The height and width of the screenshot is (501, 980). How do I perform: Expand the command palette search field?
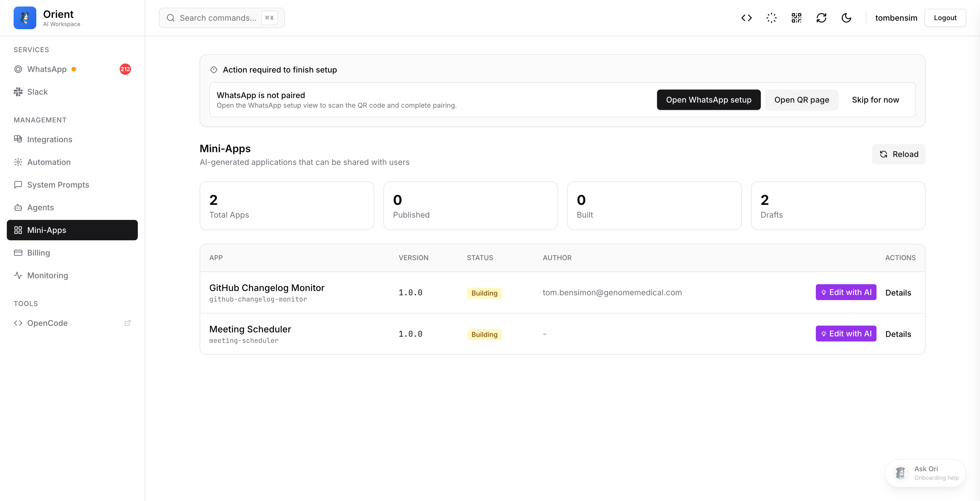(217, 18)
